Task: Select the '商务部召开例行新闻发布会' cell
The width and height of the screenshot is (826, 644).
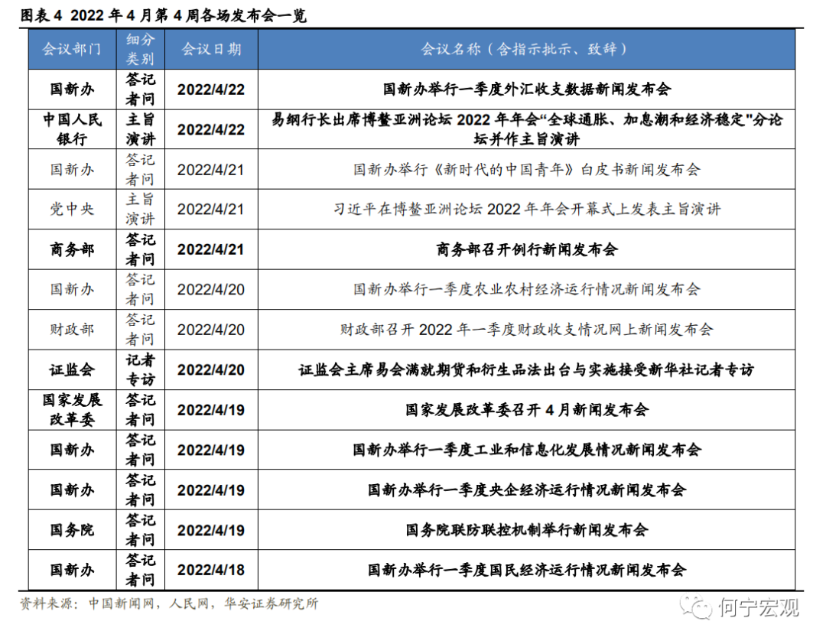Action: [x=526, y=249]
